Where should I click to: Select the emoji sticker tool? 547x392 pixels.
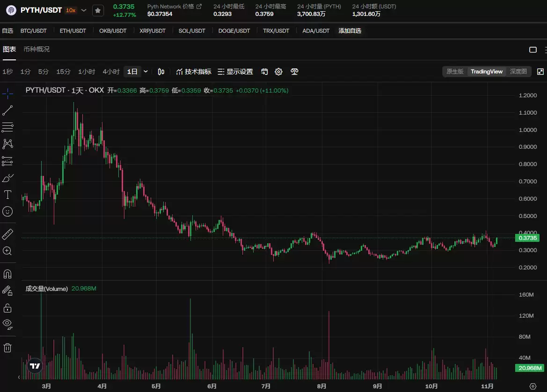click(7, 211)
